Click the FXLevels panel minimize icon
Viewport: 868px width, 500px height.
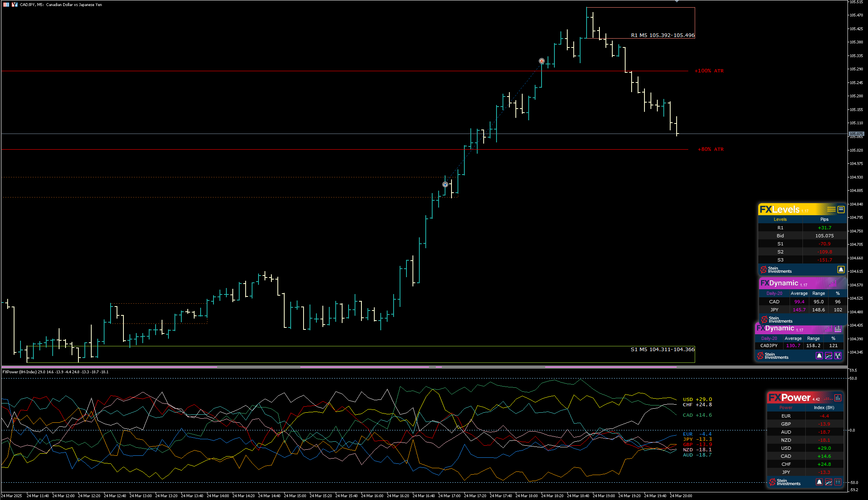(841, 209)
